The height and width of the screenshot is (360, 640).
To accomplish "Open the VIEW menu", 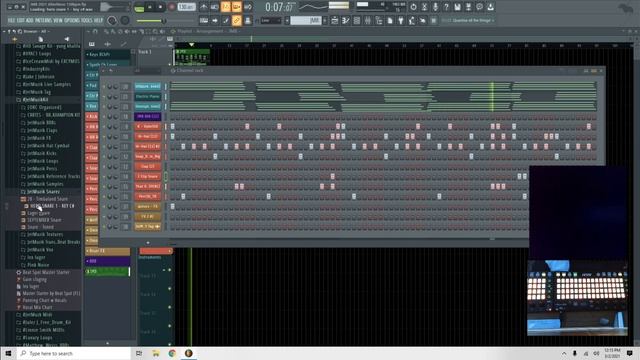I will tap(58, 20).
